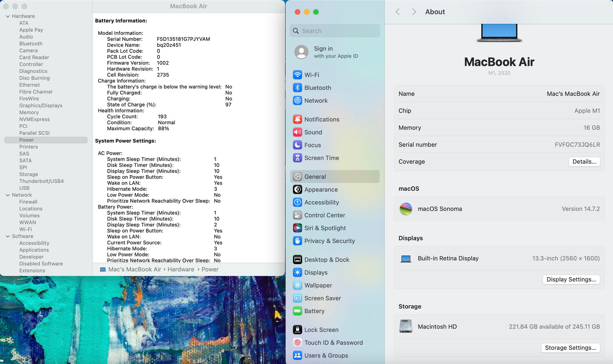This screenshot has width=613, height=364.
Task: Click the Bluetooth icon in Settings sidebar
Action: [x=297, y=88]
